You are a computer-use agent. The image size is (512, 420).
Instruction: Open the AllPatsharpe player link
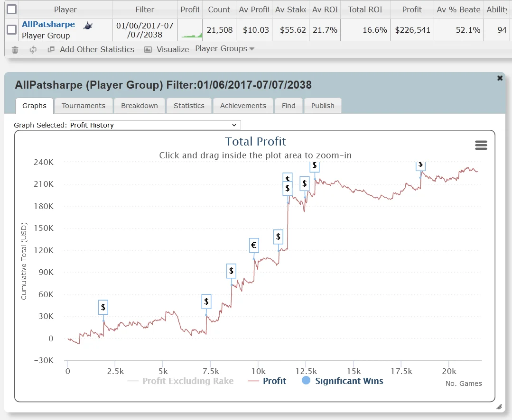click(48, 25)
